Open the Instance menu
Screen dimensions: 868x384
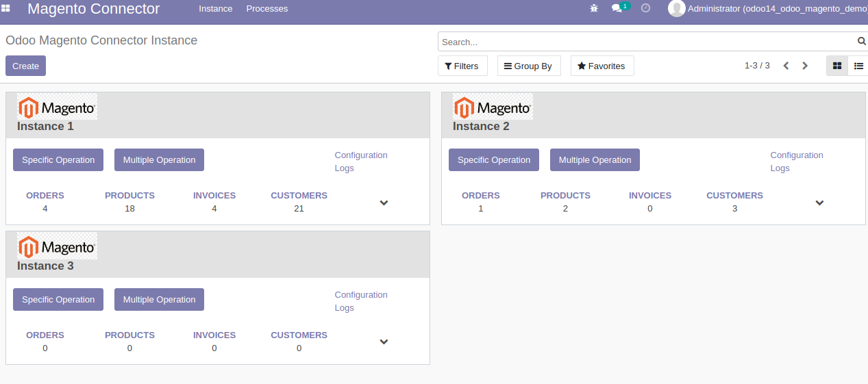pos(216,8)
